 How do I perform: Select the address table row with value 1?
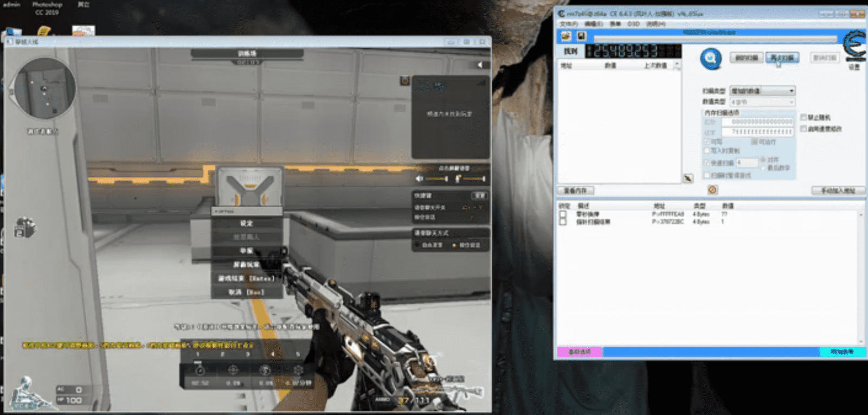[x=708, y=221]
